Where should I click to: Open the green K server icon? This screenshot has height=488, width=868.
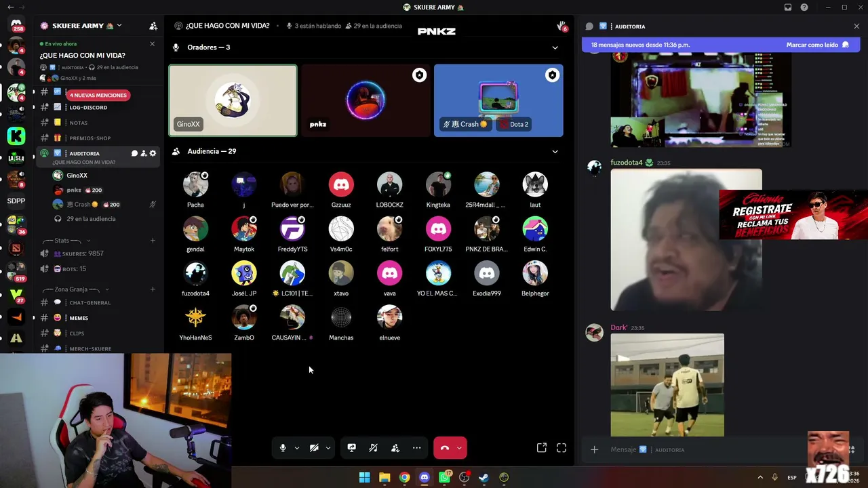16,136
